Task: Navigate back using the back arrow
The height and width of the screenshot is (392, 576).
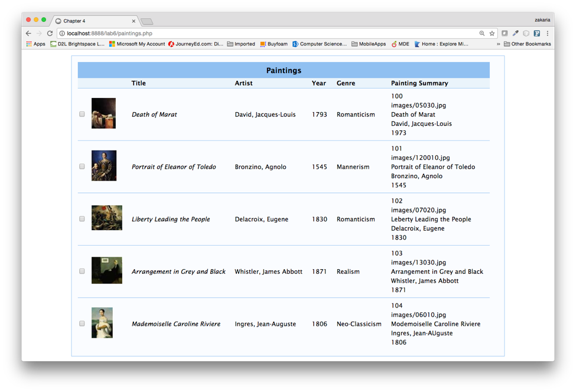Action: coord(28,34)
